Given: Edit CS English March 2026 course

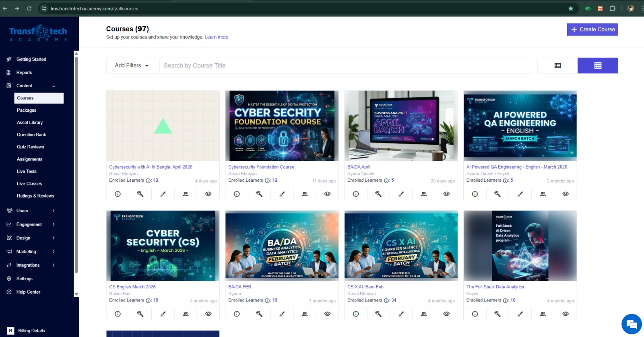Looking at the screenshot, I should point(163,314).
